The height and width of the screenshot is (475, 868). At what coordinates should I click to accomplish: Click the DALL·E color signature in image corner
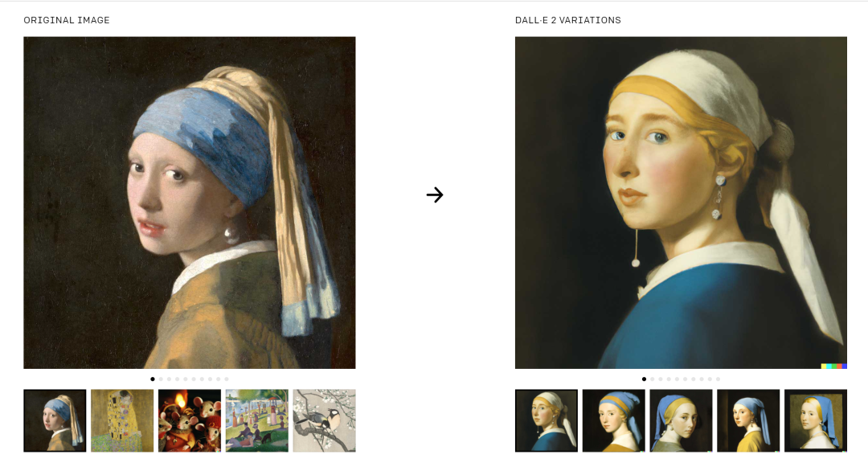point(834,366)
